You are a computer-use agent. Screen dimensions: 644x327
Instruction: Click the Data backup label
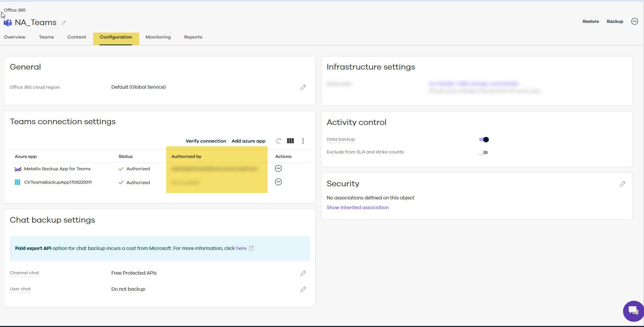coord(341,139)
